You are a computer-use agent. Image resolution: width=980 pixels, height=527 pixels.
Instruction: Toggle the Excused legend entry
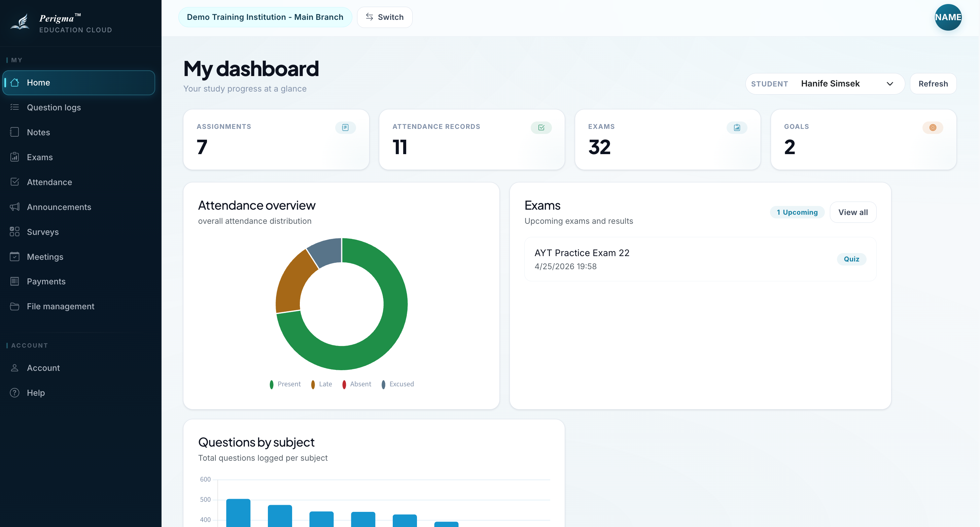(x=397, y=384)
